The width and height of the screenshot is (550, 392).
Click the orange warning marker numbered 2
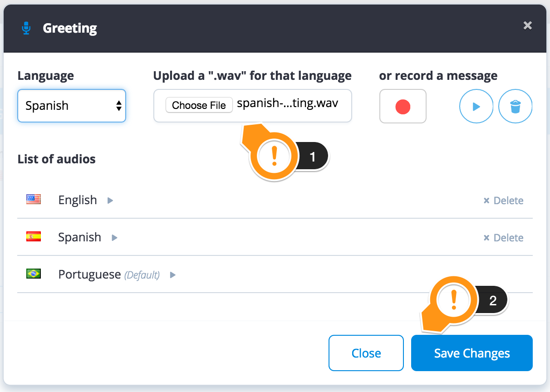coord(454,300)
